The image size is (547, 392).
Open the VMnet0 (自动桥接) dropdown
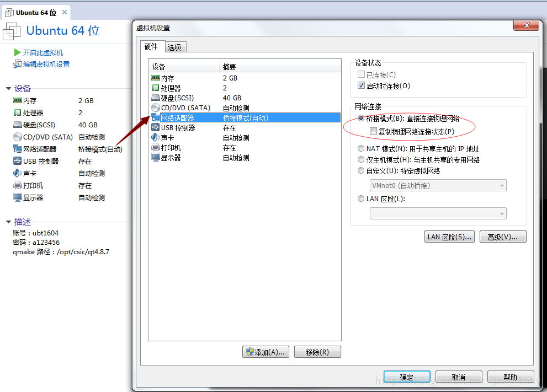click(x=438, y=185)
